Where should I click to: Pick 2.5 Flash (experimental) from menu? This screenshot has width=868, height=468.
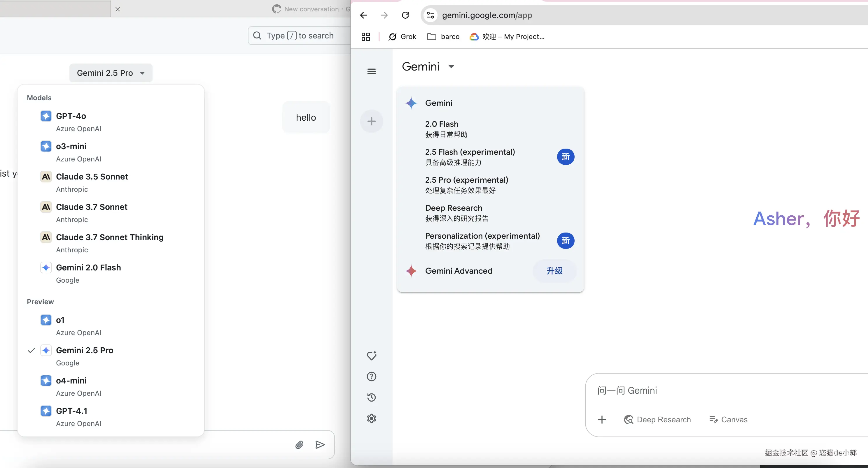pyautogui.click(x=470, y=152)
